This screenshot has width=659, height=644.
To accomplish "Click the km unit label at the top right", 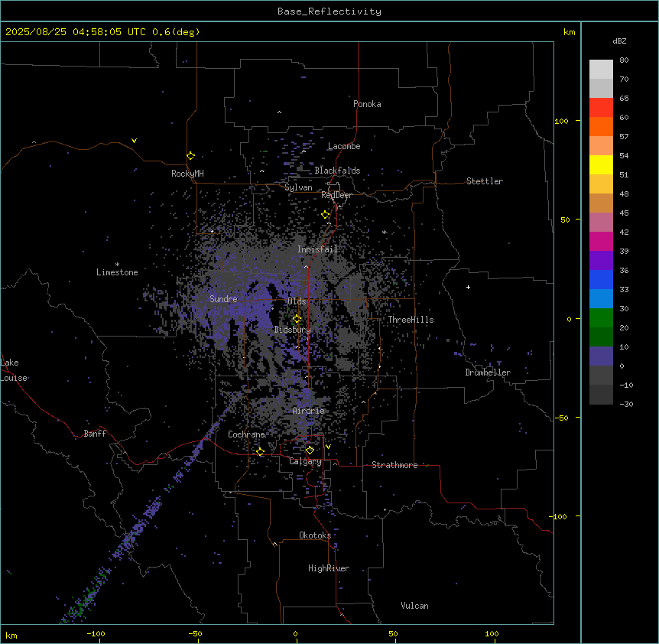I will point(569,32).
